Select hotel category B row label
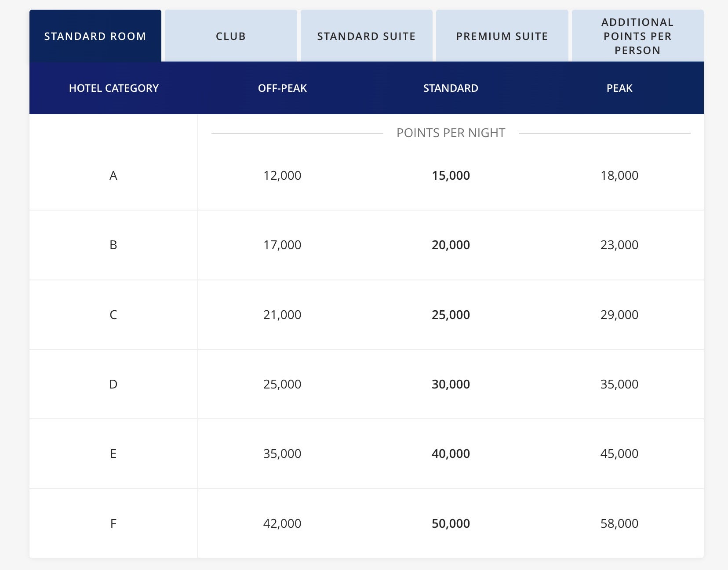The image size is (728, 570). tap(114, 245)
